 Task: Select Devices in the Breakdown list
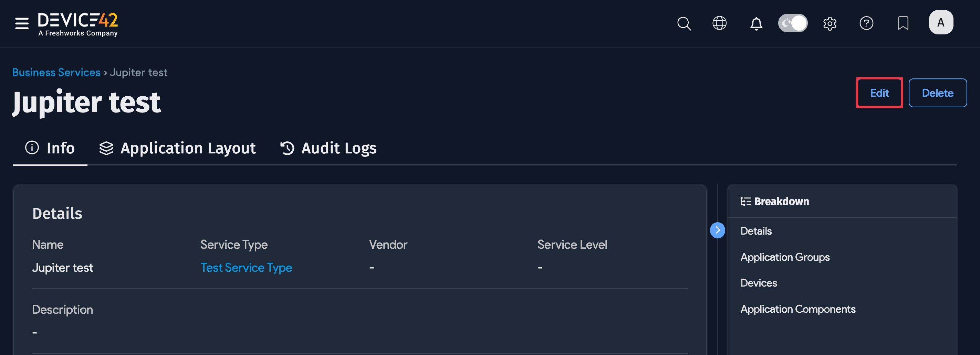(x=759, y=282)
